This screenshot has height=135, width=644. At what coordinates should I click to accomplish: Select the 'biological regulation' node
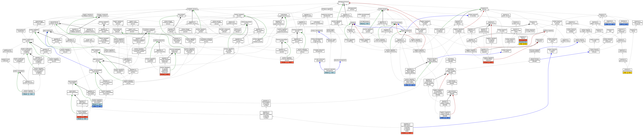click(327, 9)
